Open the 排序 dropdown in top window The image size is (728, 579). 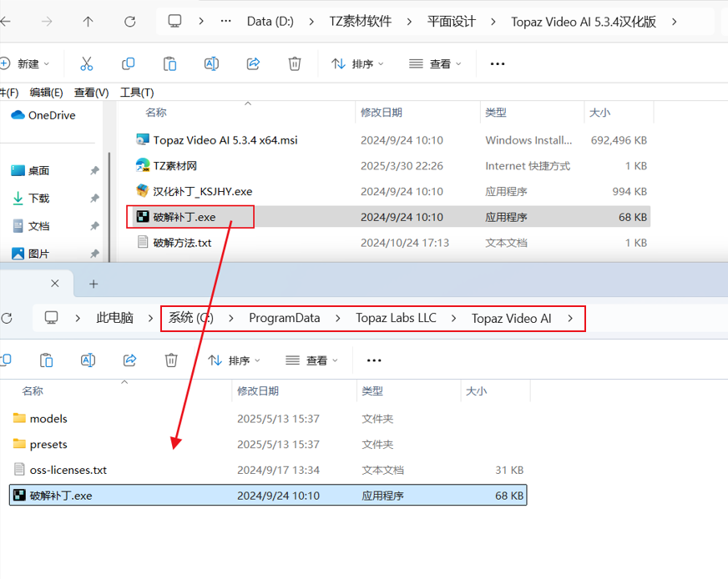click(357, 63)
